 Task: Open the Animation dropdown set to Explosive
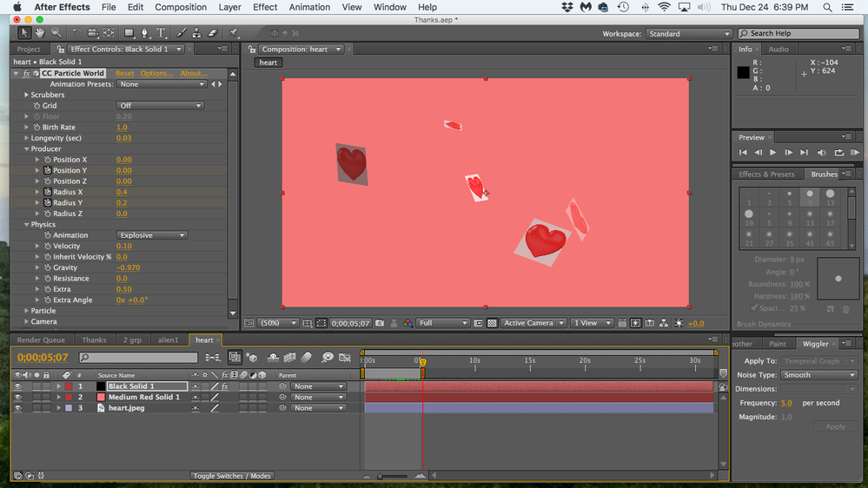coord(152,235)
